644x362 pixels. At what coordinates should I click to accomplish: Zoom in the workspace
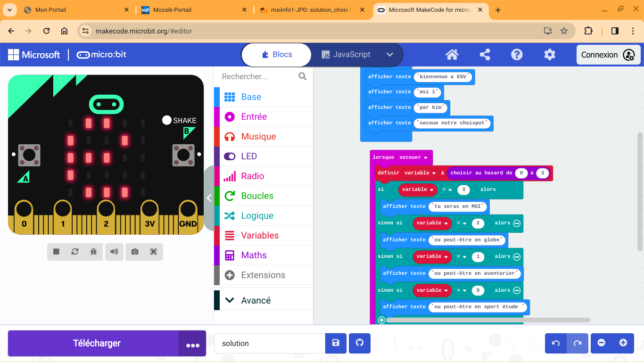click(623, 343)
